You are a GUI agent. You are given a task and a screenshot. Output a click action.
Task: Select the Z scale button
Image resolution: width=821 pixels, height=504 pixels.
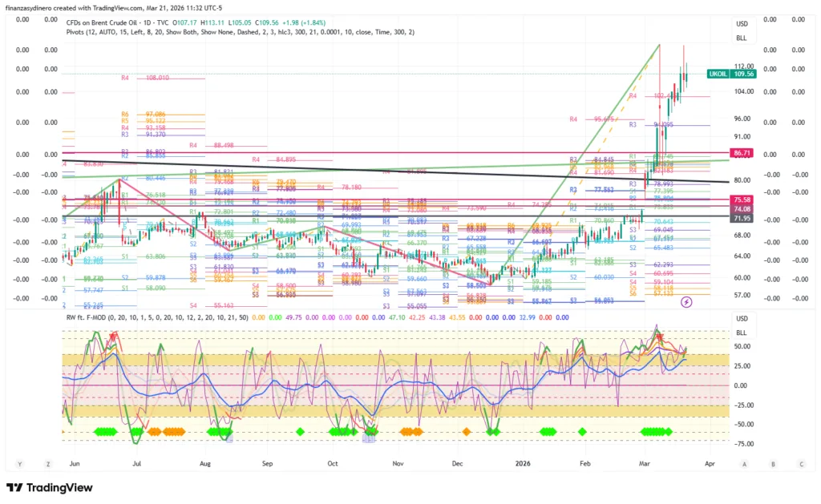pyautogui.click(x=48, y=464)
